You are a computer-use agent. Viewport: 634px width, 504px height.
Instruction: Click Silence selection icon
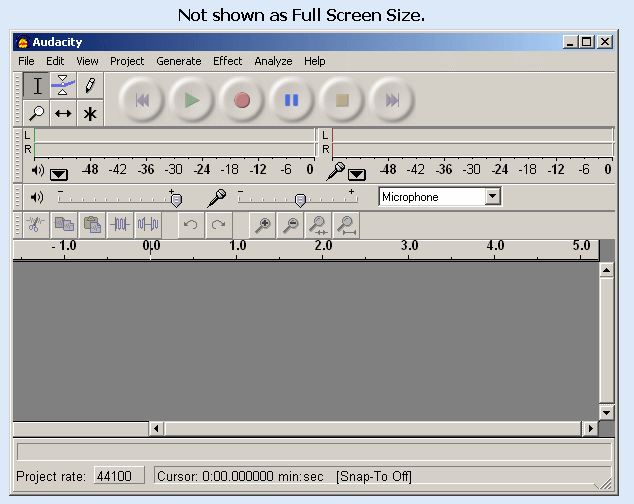coord(148,224)
